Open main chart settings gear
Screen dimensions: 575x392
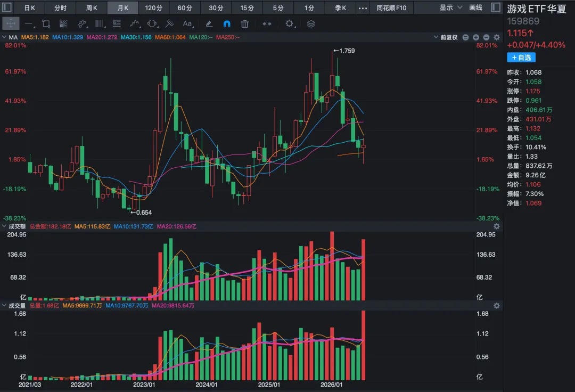pos(497,37)
